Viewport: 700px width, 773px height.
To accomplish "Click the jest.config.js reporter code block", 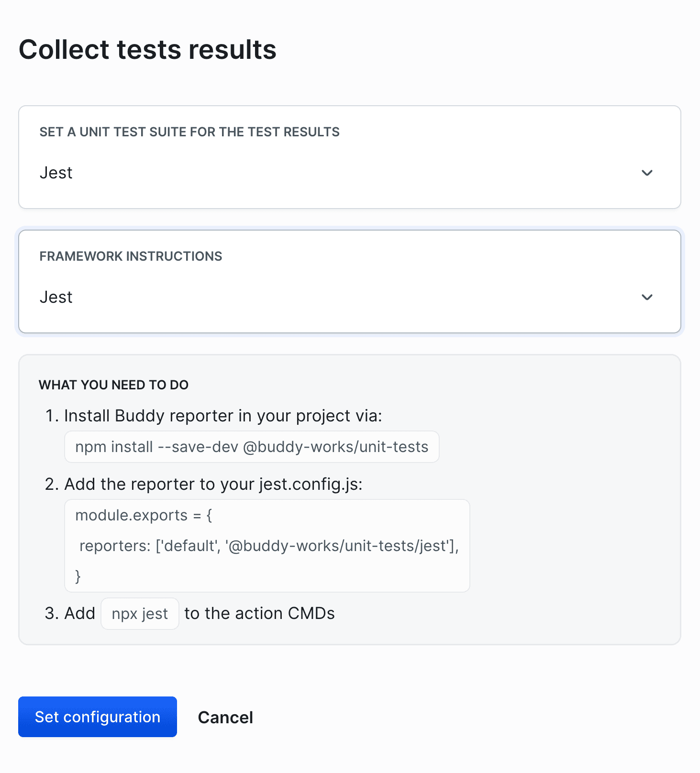I will pyautogui.click(x=267, y=545).
